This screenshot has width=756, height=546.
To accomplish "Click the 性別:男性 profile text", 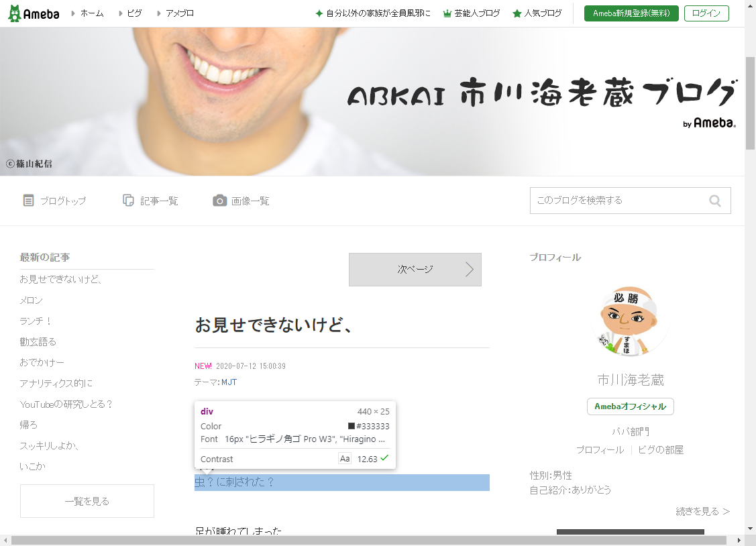I will click(551, 476).
